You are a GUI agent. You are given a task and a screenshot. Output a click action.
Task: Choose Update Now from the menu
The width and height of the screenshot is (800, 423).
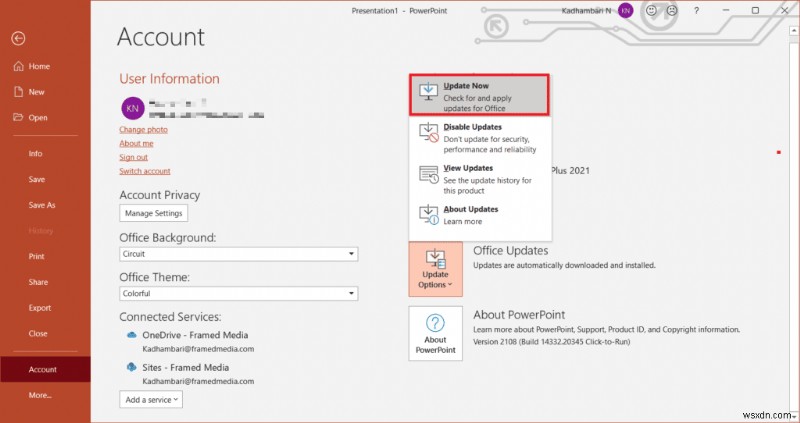point(479,95)
